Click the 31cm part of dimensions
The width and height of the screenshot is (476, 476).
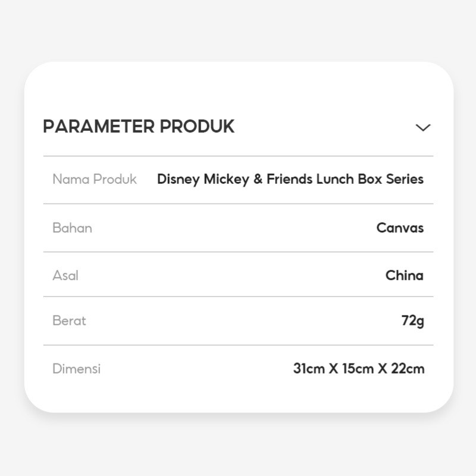pyautogui.click(x=309, y=368)
